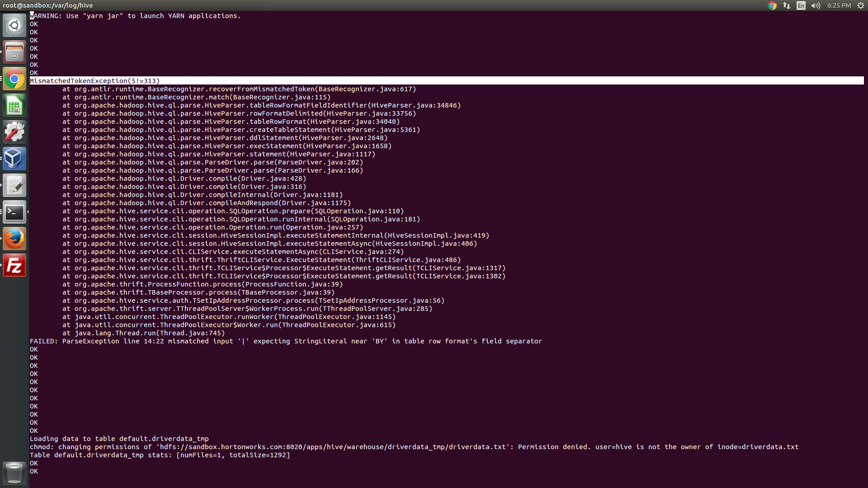Launch VirtualBox cube icon
Screen dimensions: 868x488
pyautogui.click(x=14, y=159)
